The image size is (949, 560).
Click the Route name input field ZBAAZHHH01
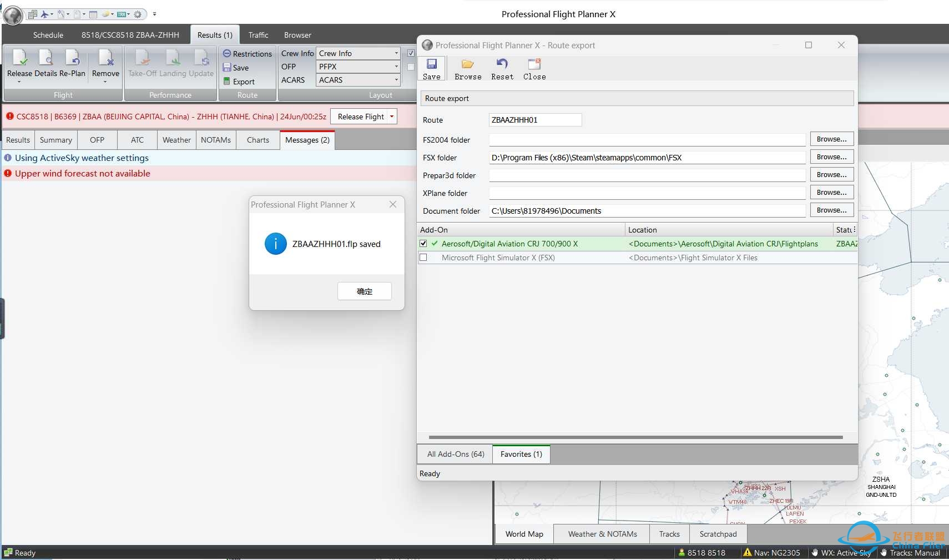coord(536,120)
